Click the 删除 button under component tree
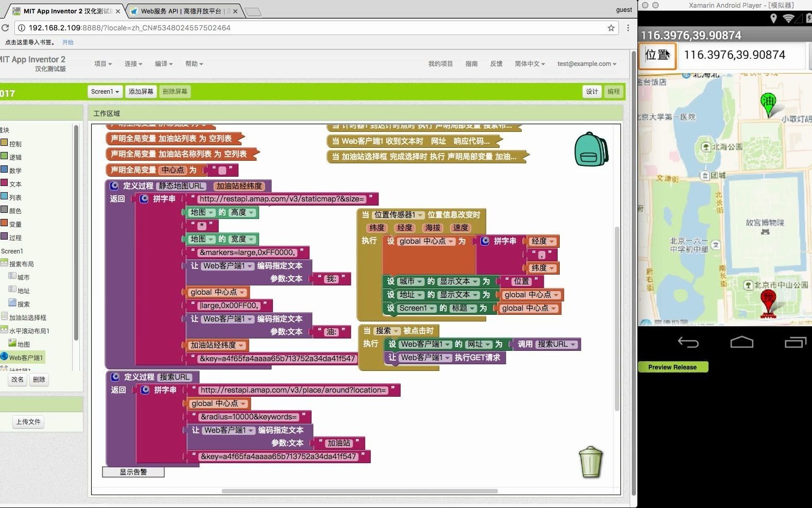 point(39,380)
